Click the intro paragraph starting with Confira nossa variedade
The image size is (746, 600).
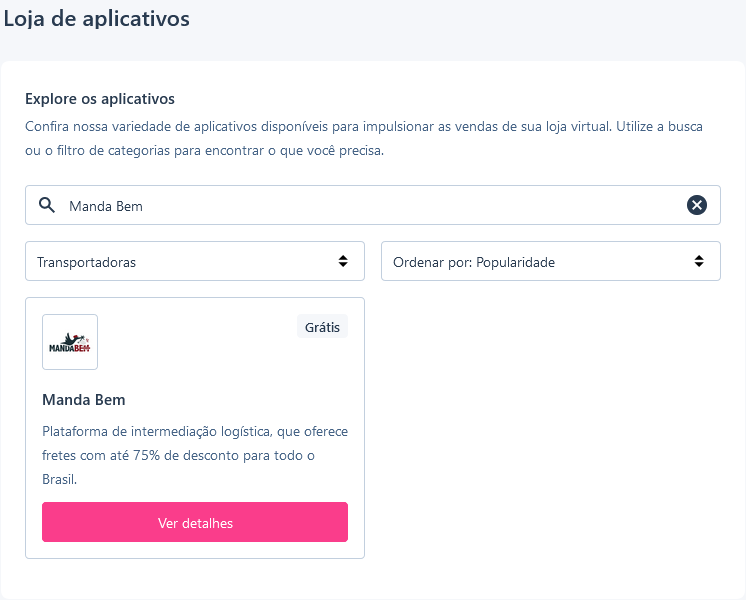[364, 138]
